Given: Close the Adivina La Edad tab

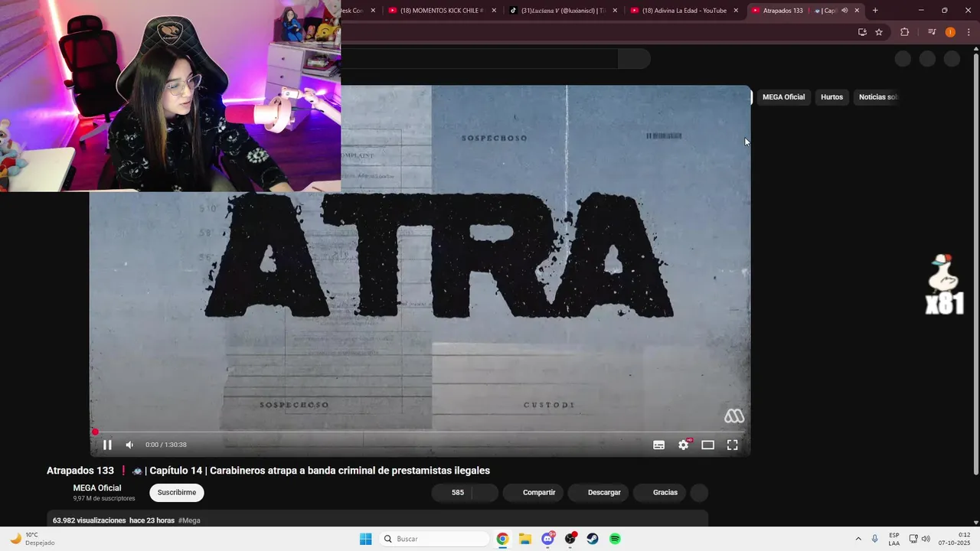Looking at the screenshot, I should coord(736,11).
